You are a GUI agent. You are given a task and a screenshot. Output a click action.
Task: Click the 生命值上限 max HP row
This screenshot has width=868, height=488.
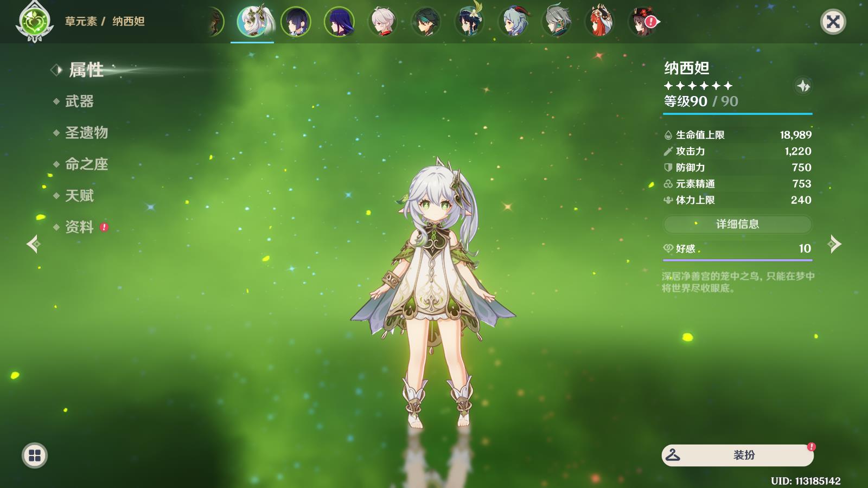pyautogui.click(x=737, y=135)
